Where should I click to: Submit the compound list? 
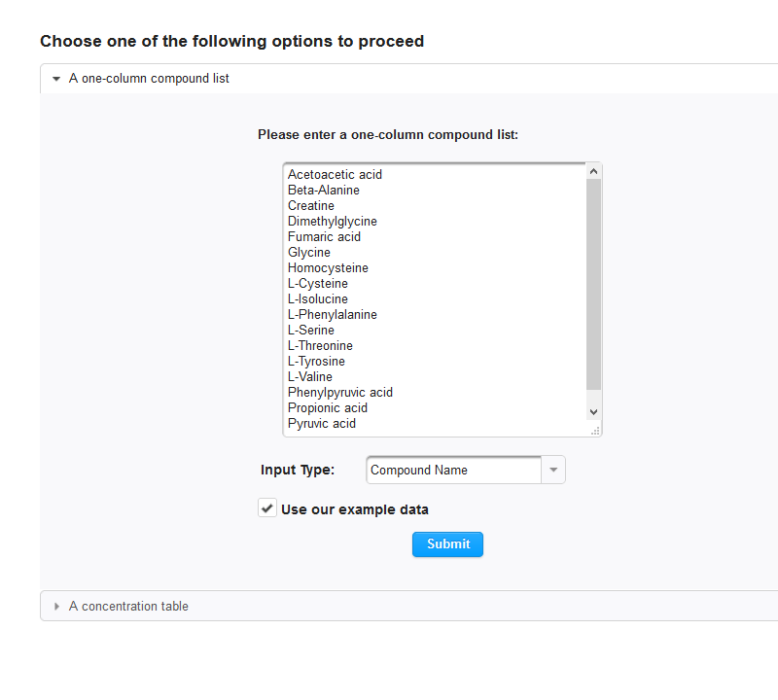tap(447, 544)
